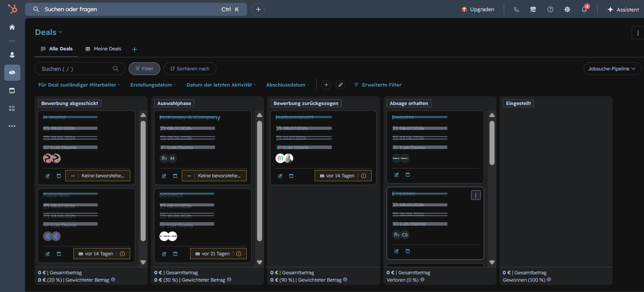
Task: Click info icon beside 'Verloren (0 %)'
Action: tap(422, 280)
